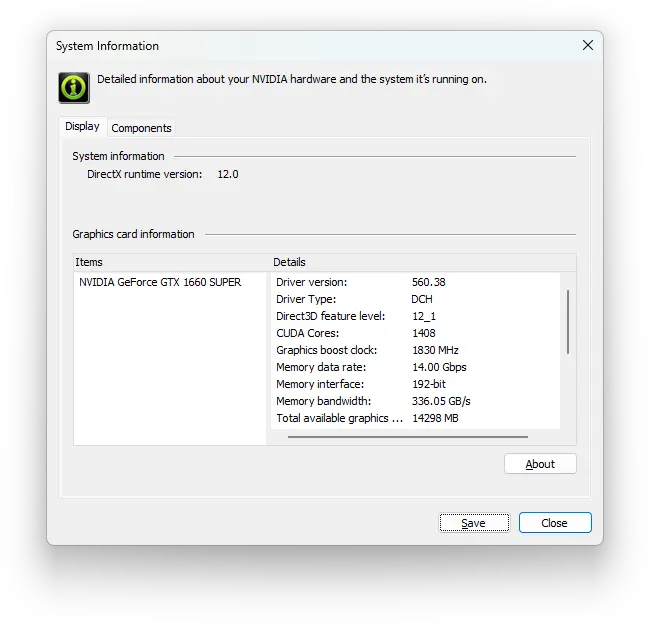Image resolution: width=649 pixels, height=625 pixels.
Task: Click the CUDA Cores label
Action: tap(308, 333)
